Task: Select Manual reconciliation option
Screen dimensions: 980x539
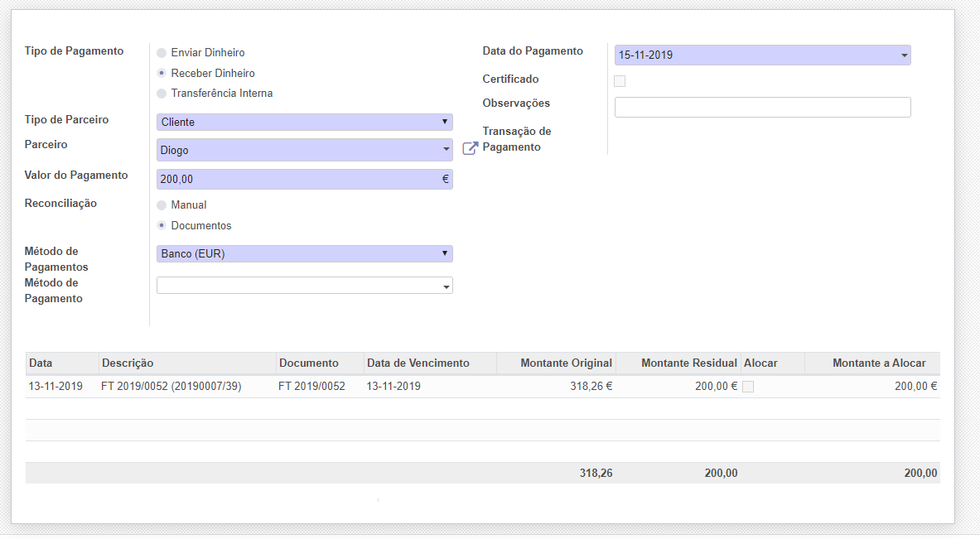Action: [x=162, y=205]
